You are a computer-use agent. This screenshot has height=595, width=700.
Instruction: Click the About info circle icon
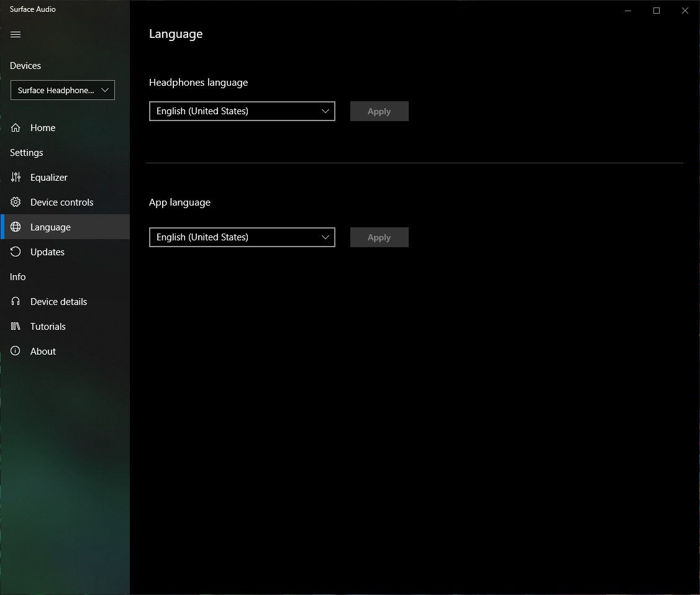pos(16,352)
